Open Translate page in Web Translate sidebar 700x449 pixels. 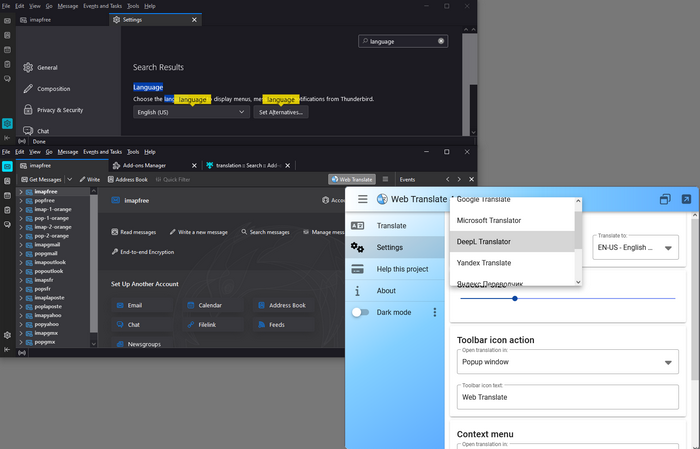[395, 226]
